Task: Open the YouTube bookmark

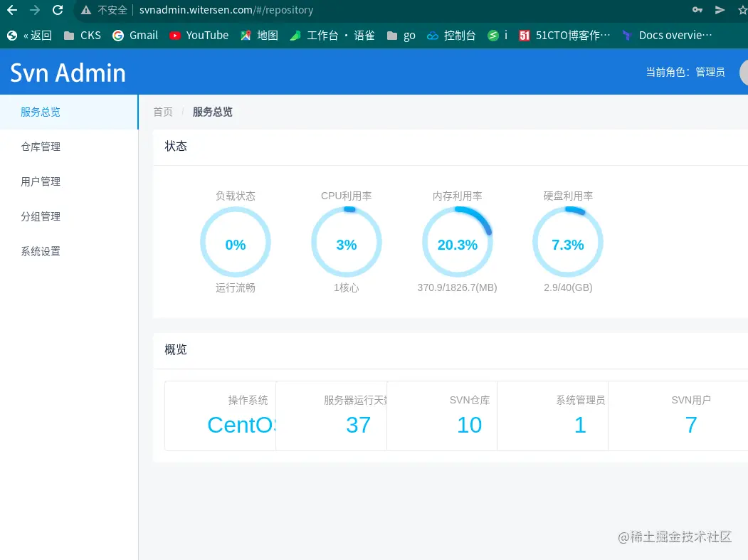Action: (199, 36)
